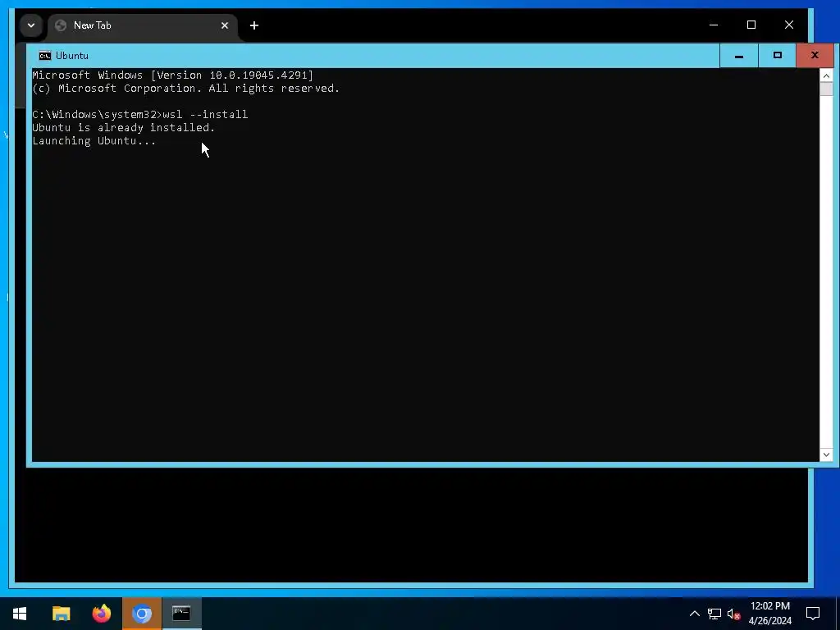Click the Ubuntu window title text

click(72, 56)
